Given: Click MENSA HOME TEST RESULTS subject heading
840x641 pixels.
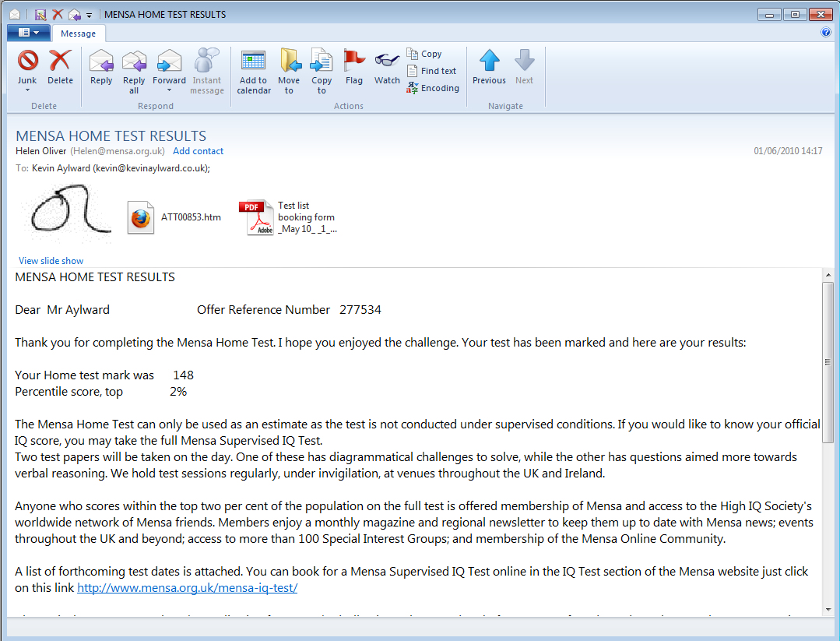Looking at the screenshot, I should coord(111,136).
